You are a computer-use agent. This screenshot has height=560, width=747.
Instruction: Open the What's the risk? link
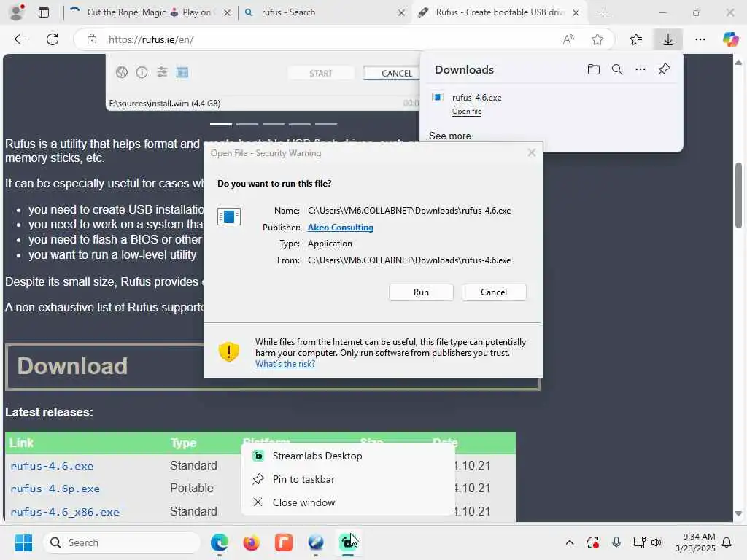point(285,364)
